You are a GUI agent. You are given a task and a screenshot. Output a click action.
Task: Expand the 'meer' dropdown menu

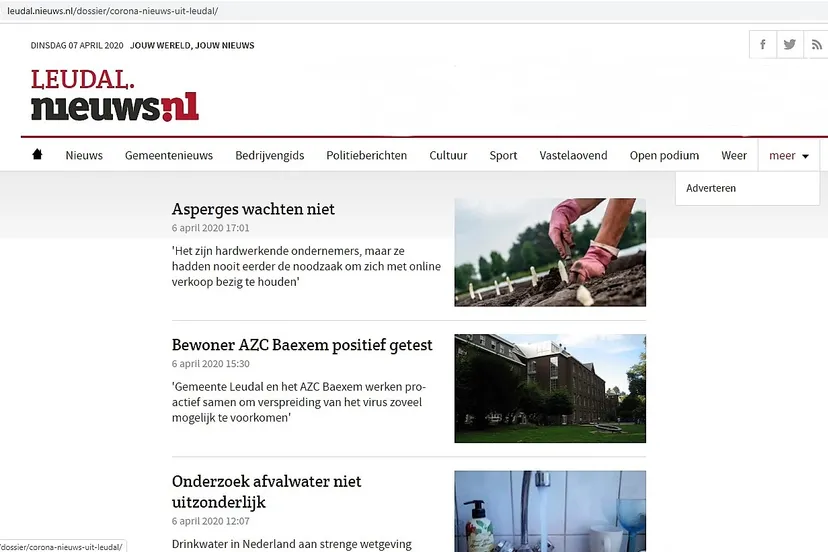(788, 156)
